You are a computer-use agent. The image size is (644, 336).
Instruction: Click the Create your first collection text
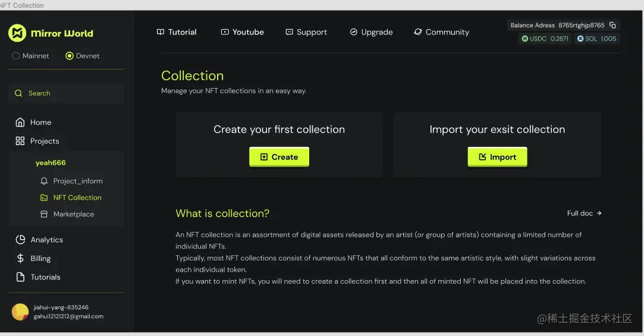279,130
